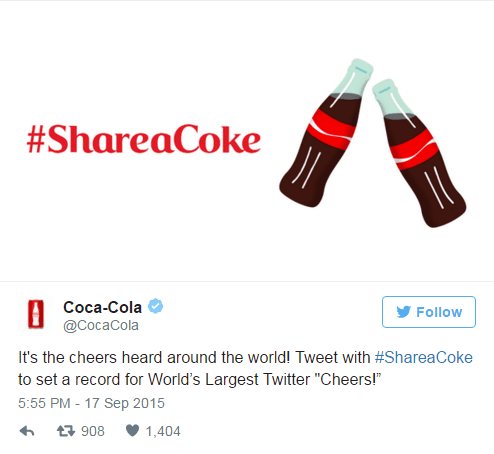Image resolution: width=494 pixels, height=454 pixels.
Task: Follow the Coca-Cola account
Action: tap(429, 312)
